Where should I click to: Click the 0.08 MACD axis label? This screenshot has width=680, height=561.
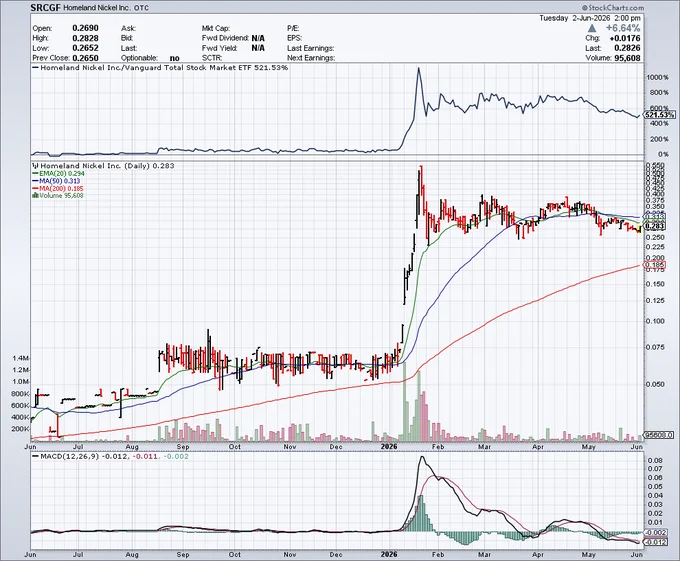[654, 460]
